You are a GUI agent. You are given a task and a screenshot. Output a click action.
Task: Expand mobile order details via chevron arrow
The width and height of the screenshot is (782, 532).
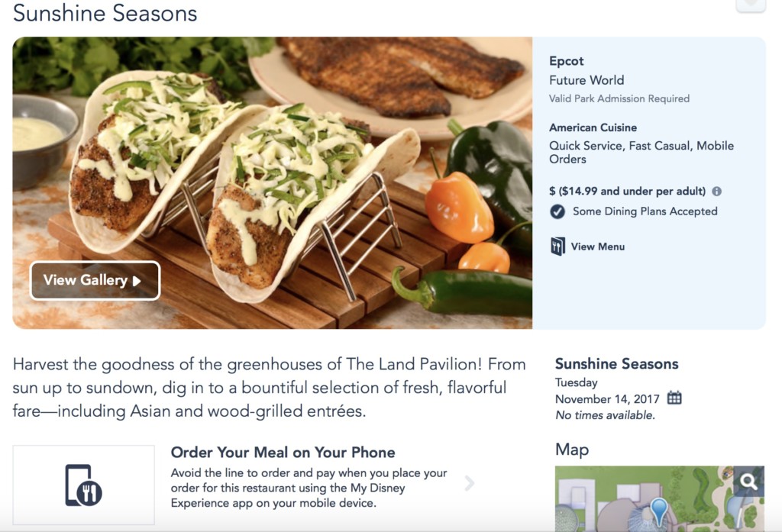tap(470, 483)
